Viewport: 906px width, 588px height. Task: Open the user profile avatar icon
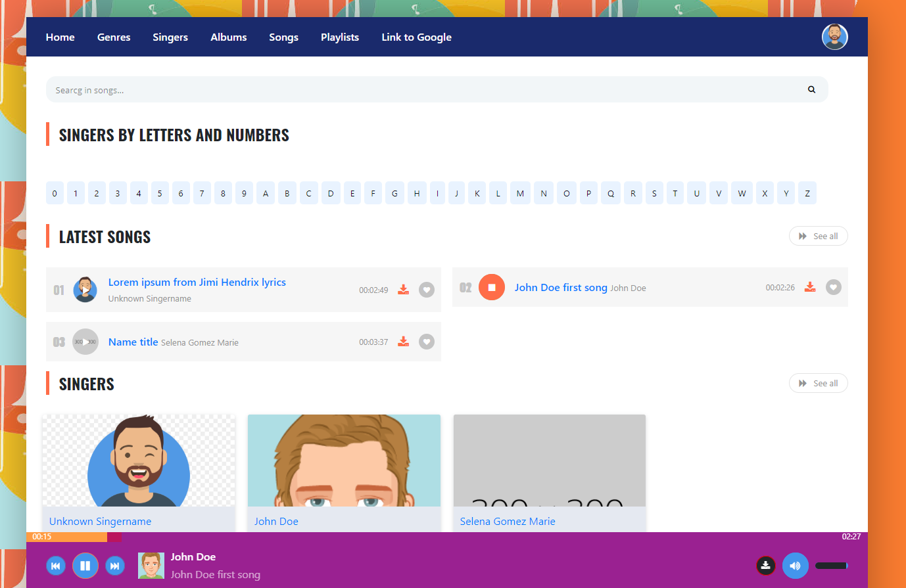[834, 37]
